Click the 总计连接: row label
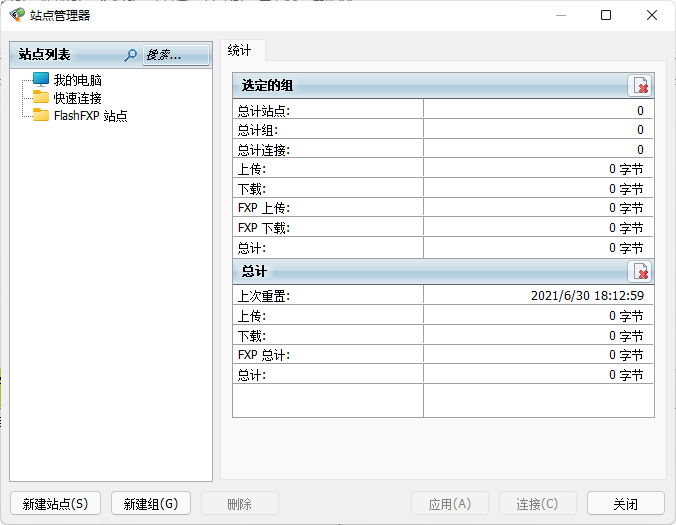Image resolution: width=676 pixels, height=525 pixels. [x=264, y=150]
